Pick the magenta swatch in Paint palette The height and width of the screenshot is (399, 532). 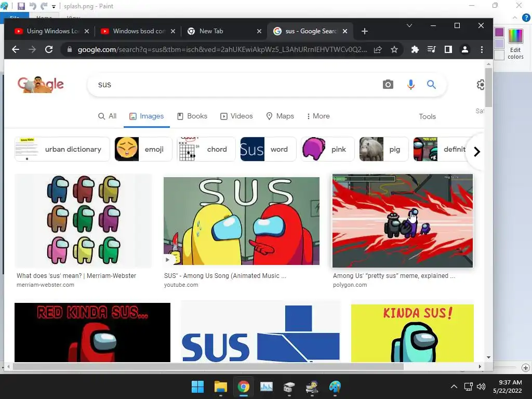499,32
